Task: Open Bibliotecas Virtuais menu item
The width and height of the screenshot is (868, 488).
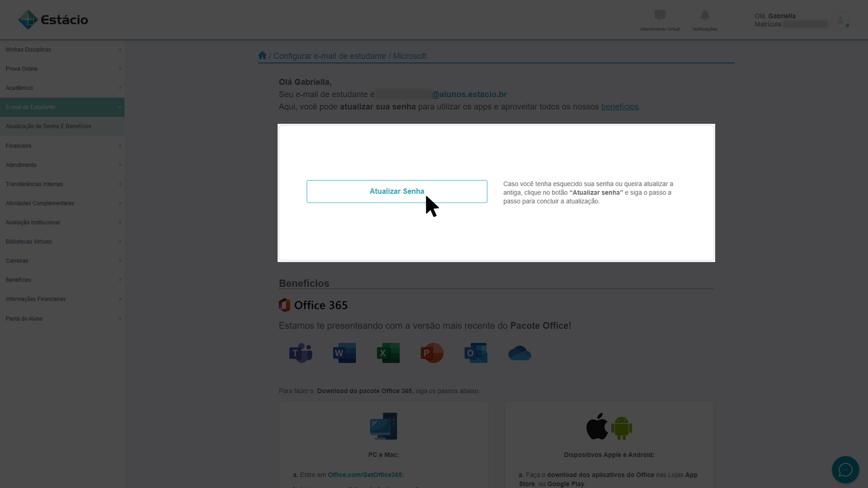Action: 62,242
